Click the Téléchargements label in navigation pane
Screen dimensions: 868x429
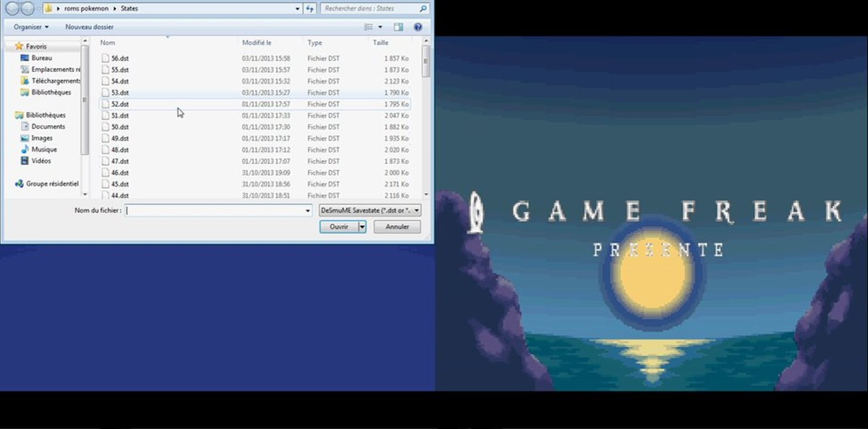click(56, 80)
